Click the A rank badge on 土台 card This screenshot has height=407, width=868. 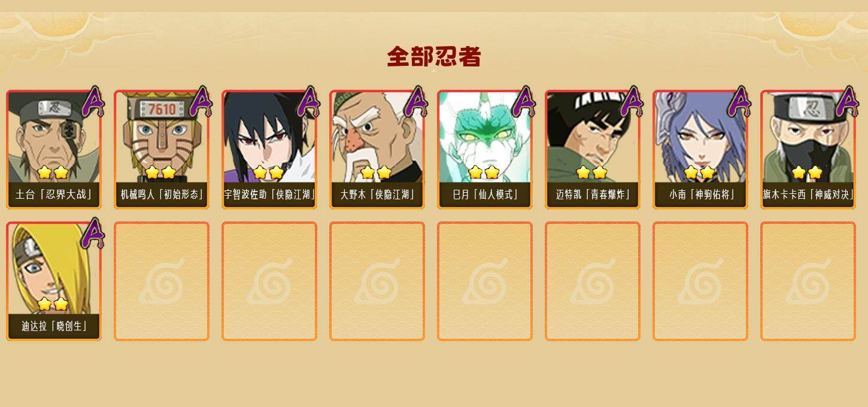click(x=93, y=102)
